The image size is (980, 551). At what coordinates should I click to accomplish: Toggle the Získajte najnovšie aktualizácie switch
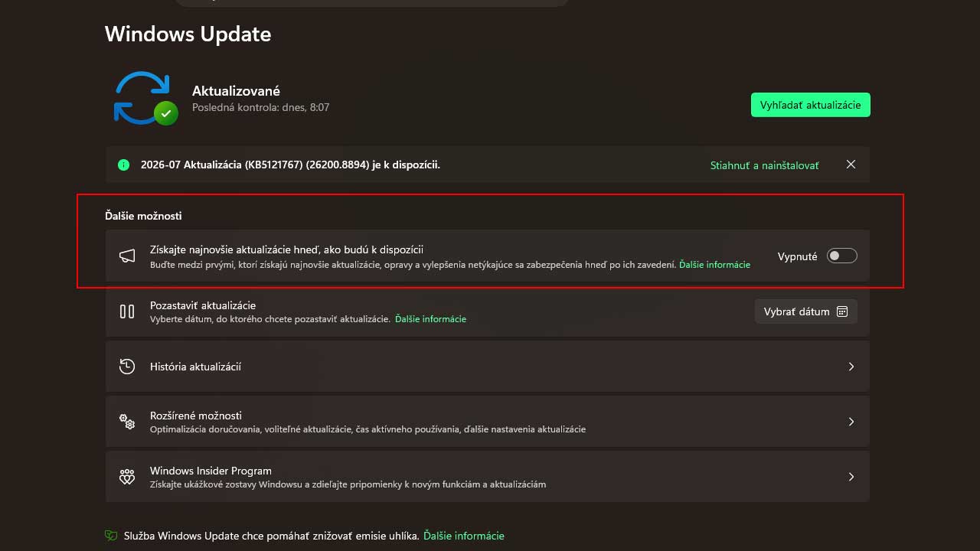[841, 256]
